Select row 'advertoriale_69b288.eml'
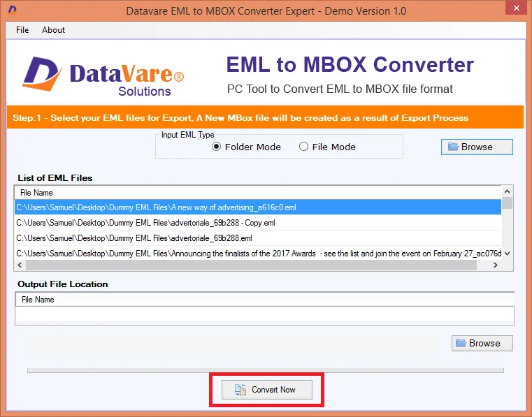Viewport: 532px width, 417px height. pos(257,238)
